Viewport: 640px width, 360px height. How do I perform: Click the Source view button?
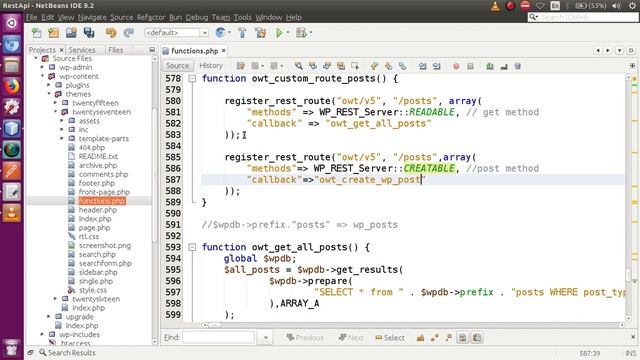click(178, 66)
